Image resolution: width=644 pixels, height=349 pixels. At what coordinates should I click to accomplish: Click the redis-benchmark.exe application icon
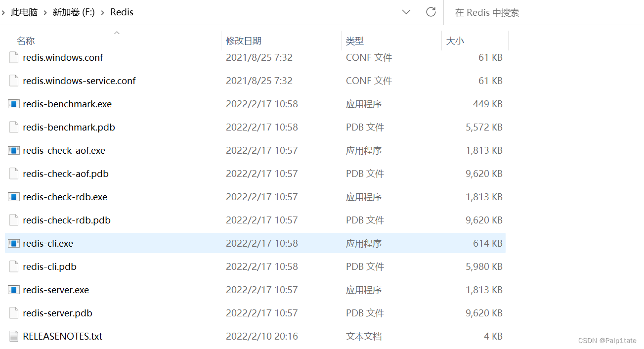14,104
